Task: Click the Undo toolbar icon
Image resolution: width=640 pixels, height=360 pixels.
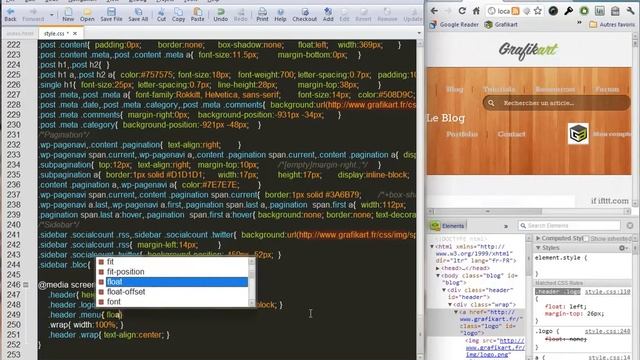Action: (x=220, y=15)
